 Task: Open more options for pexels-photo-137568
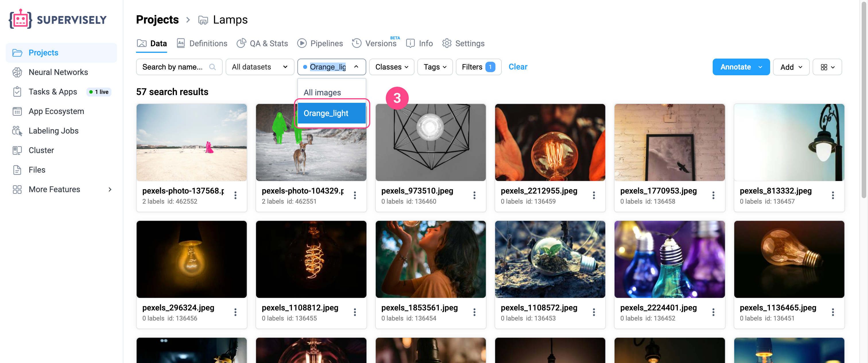(x=236, y=195)
